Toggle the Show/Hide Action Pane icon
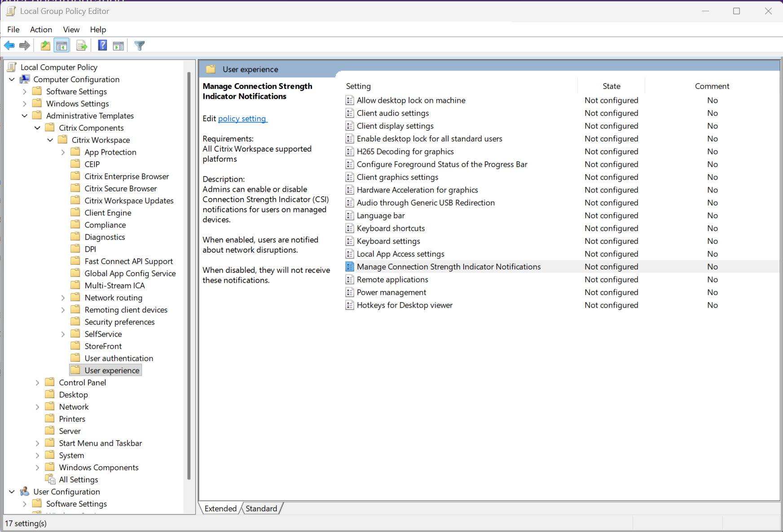 tap(119, 45)
